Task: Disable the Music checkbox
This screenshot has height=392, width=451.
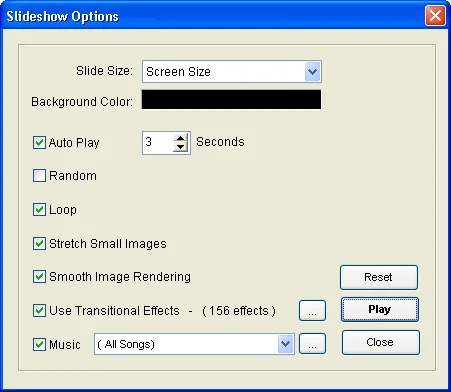Action: click(39, 344)
